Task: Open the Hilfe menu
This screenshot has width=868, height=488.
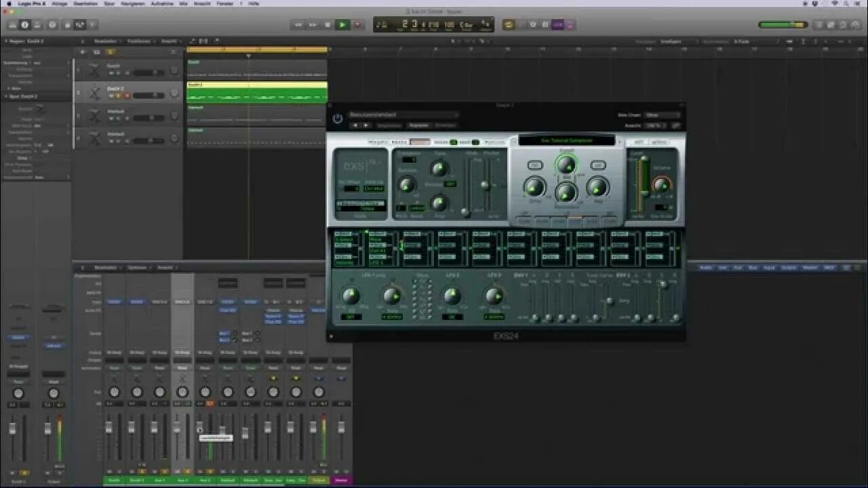Action: click(254, 3)
